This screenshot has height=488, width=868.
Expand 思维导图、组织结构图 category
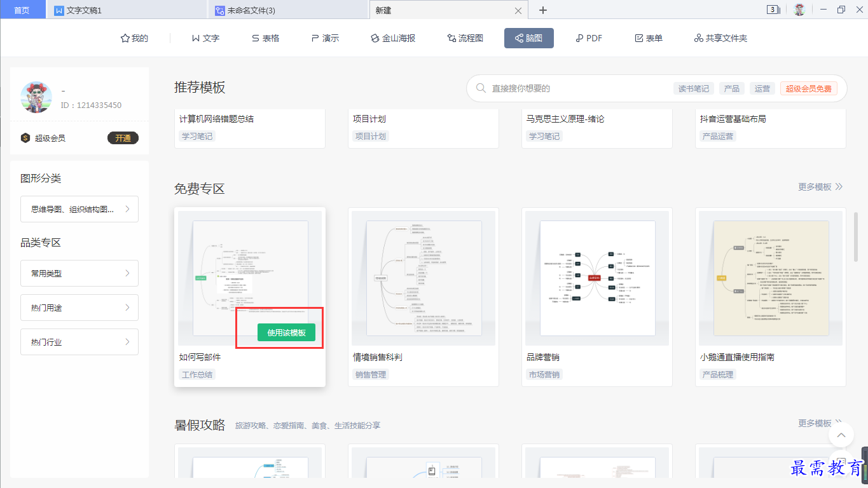pos(79,209)
